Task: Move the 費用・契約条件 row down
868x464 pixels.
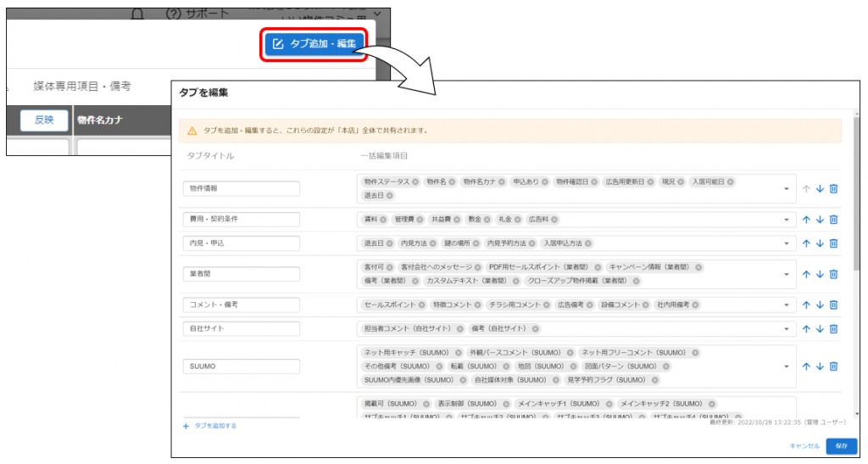Action: pos(820,219)
